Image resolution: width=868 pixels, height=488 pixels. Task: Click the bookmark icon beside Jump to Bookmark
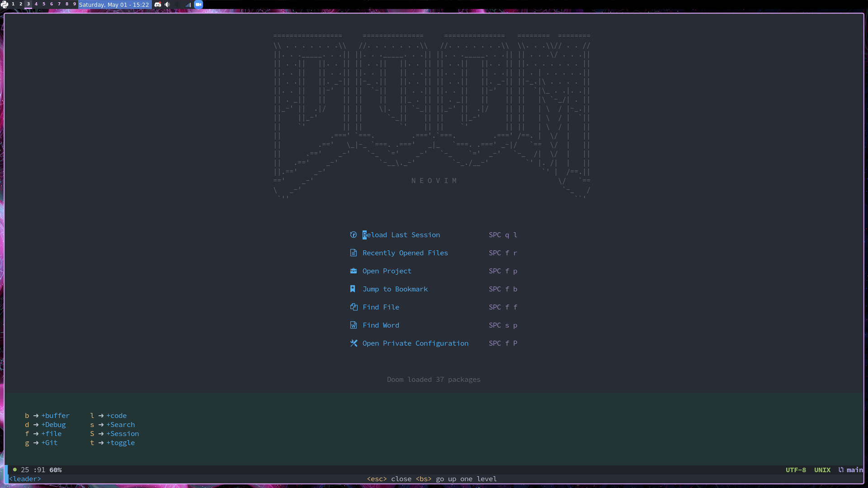click(x=354, y=289)
